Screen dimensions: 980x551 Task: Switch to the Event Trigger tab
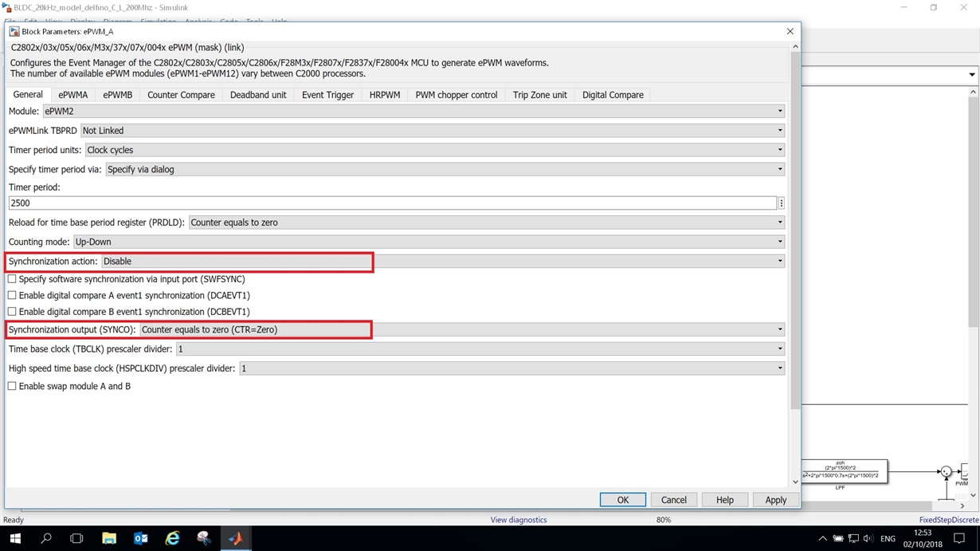327,94
